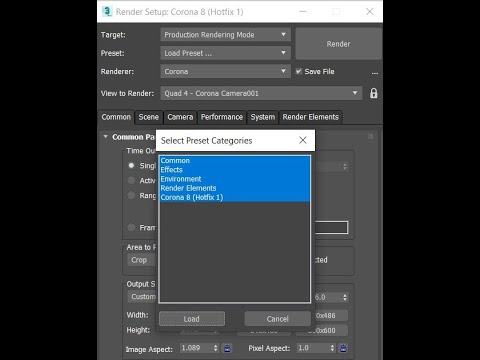Image resolution: width=480 pixels, height=360 pixels.
Task: Open the Renderer dropdown set to Corona
Action: coord(225,71)
